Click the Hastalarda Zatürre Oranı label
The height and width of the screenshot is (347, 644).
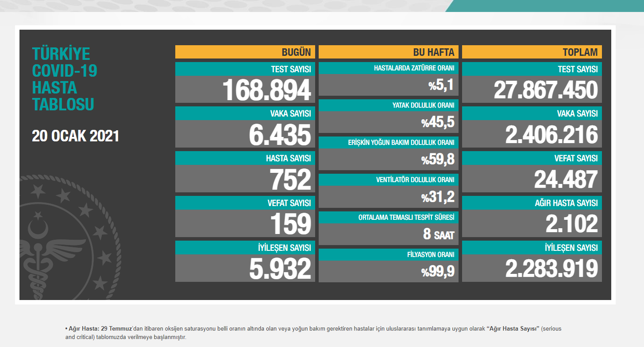pos(414,68)
